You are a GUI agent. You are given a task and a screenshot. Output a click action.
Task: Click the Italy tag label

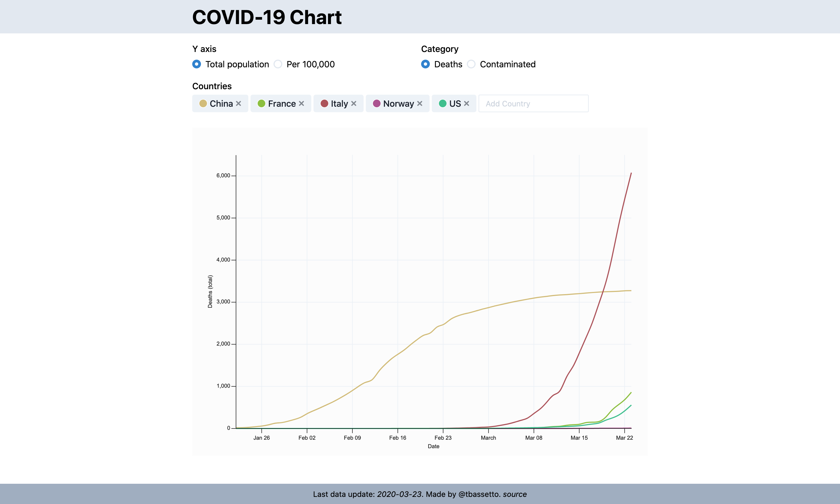pos(339,104)
